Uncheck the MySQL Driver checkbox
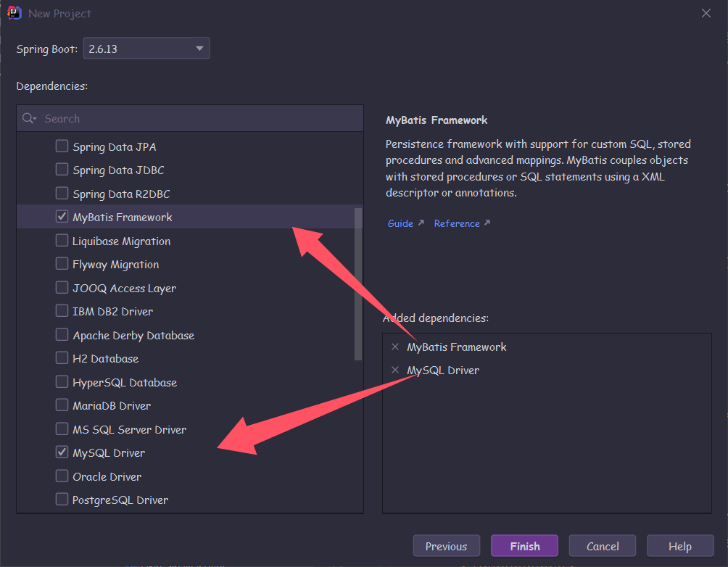Viewport: 728px width, 567px height. coord(62,452)
